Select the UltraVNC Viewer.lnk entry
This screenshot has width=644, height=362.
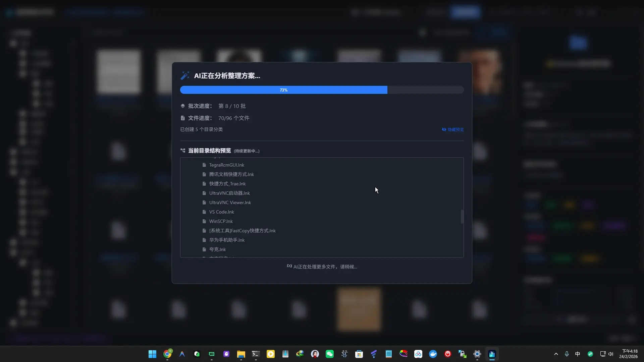(230, 202)
